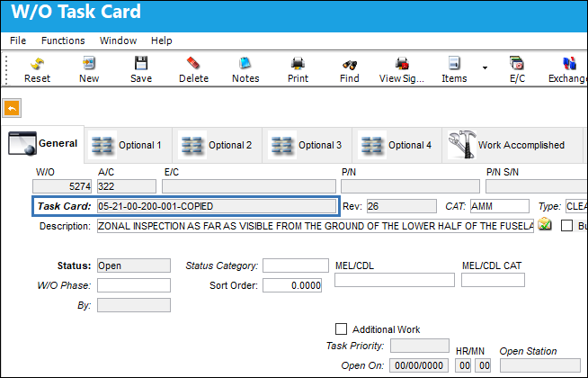The image size is (588, 378).
Task: Switch to the Optional 3 tab
Action: point(307,145)
